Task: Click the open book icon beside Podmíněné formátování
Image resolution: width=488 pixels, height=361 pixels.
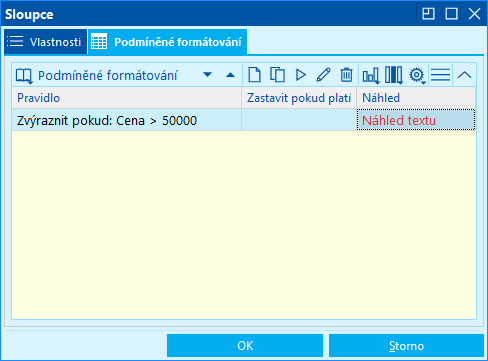Action: click(x=24, y=76)
